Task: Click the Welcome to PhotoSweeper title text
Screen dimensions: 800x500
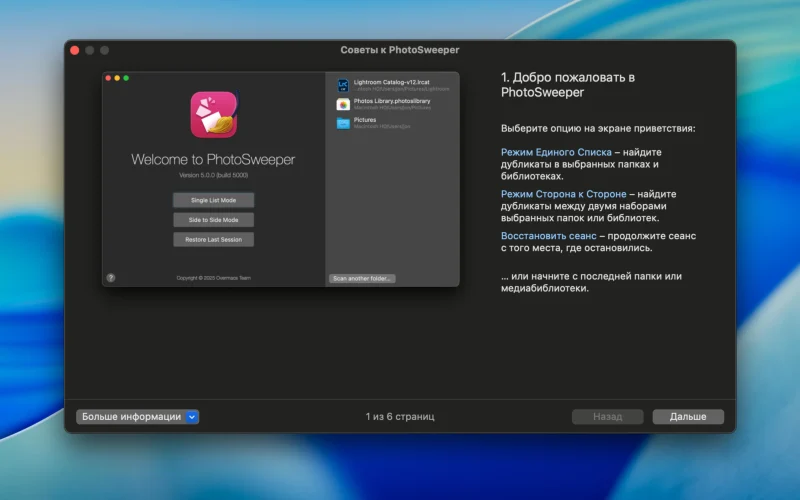Action: 213,160
